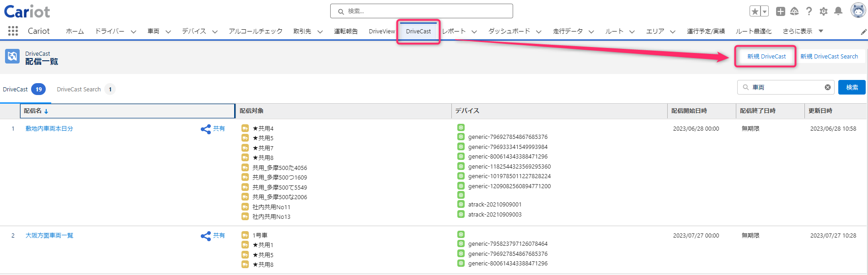Viewport: 868px width, 275px height.
Task: Open the app launcher grid icon
Action: point(13,31)
